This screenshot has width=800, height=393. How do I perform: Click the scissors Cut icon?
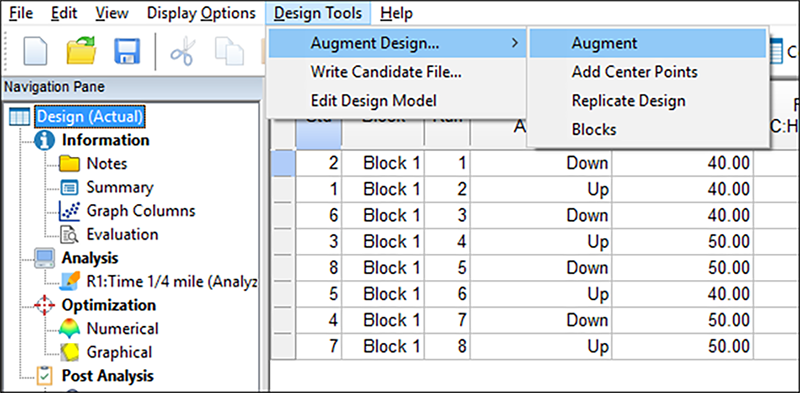click(182, 51)
